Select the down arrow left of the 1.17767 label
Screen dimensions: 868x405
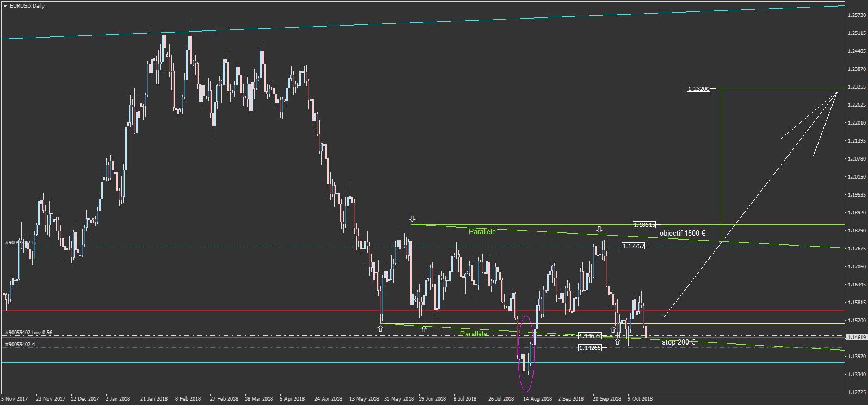coord(599,230)
